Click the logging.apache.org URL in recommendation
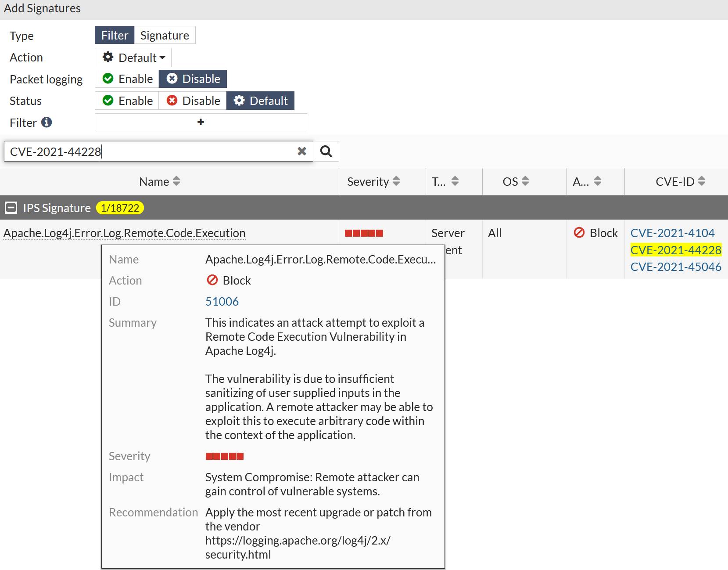This screenshot has width=728, height=570. 298,547
